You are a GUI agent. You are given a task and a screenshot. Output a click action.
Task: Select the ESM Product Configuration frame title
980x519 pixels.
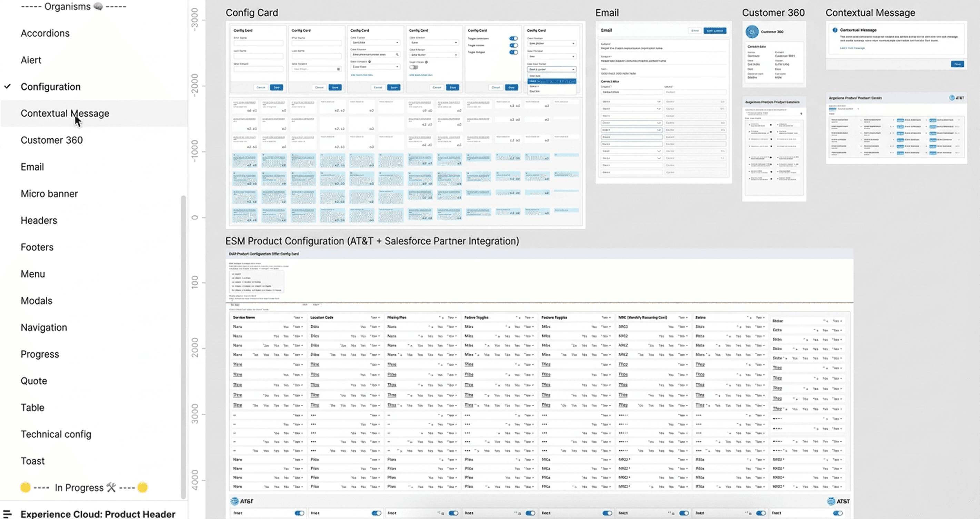[x=372, y=241]
